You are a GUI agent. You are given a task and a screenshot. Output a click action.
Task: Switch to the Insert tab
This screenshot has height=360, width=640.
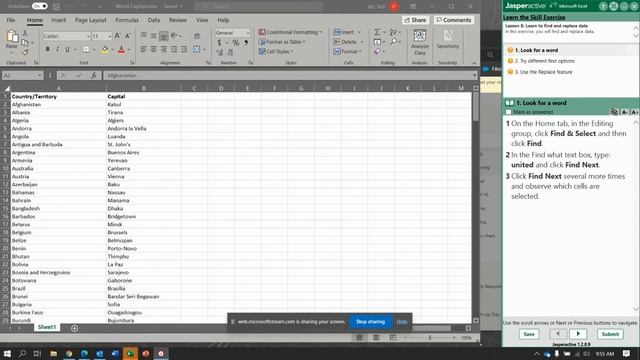pyautogui.click(x=58, y=20)
